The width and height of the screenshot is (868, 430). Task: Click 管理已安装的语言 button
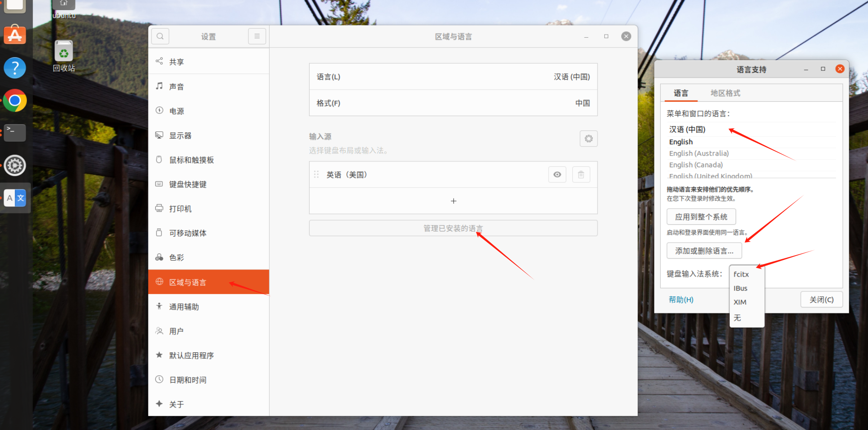tap(454, 228)
